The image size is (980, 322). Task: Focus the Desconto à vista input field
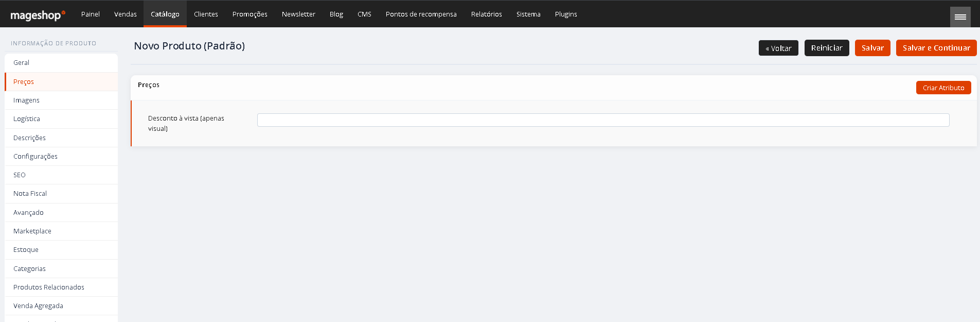click(x=603, y=120)
